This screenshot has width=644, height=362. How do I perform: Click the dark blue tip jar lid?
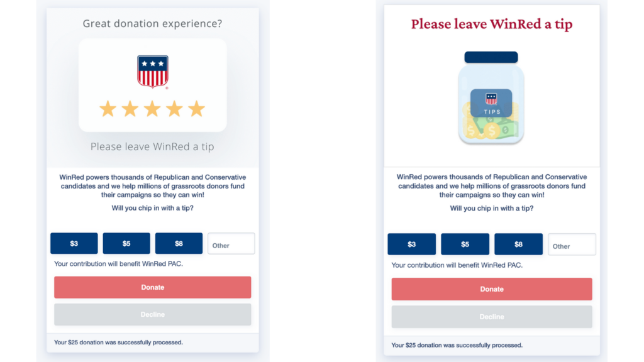tap(491, 57)
